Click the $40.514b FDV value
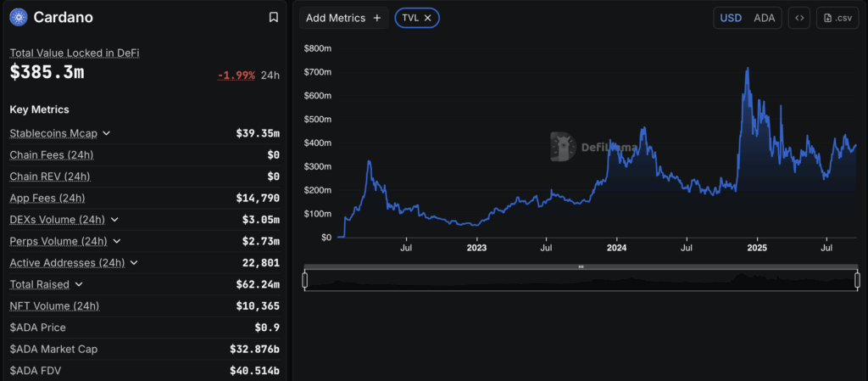This screenshot has width=868, height=381. (254, 371)
